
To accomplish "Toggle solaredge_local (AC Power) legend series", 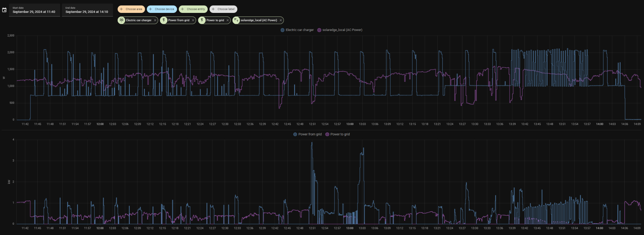I will pyautogui.click(x=340, y=30).
